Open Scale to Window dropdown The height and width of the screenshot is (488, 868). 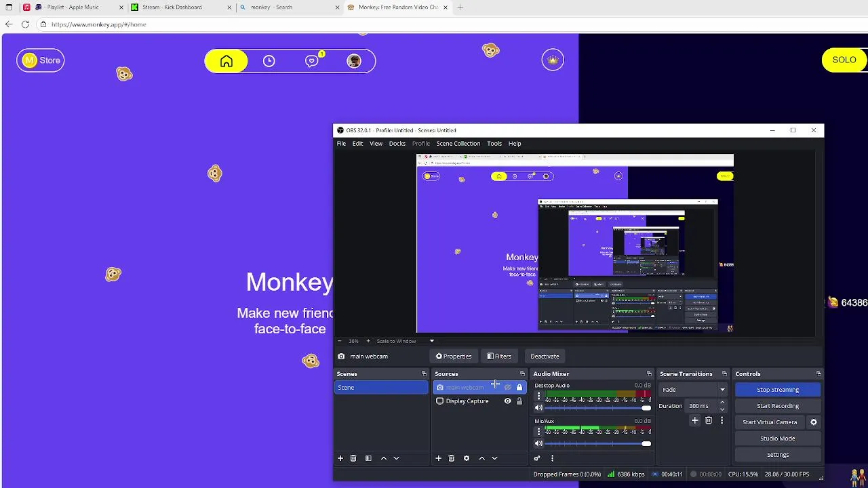406,341
